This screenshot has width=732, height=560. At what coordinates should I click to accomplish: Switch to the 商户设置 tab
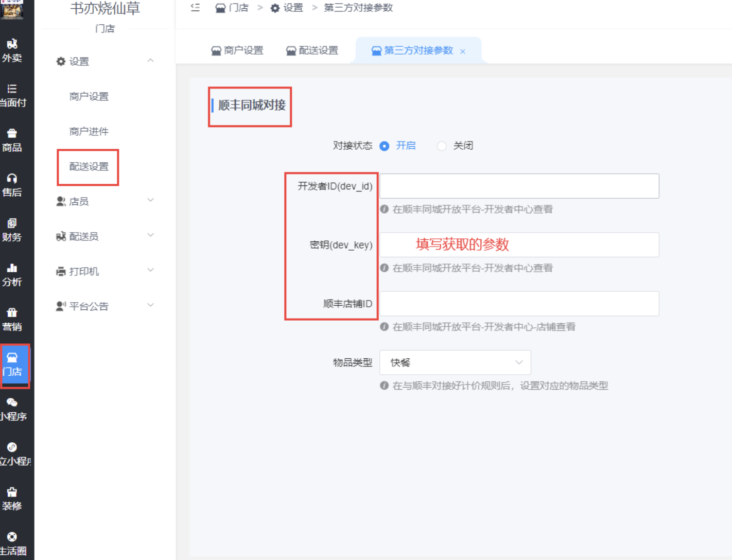(237, 50)
